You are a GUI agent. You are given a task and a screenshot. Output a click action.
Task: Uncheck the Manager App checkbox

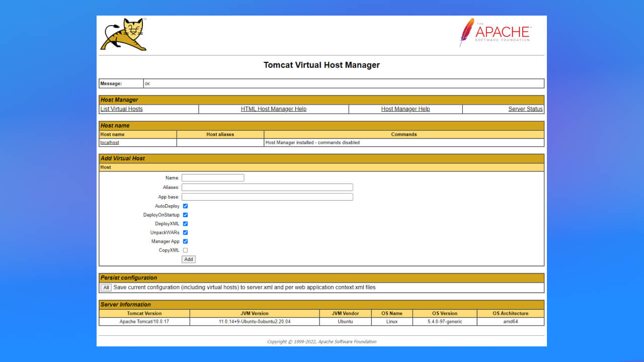[185, 241]
